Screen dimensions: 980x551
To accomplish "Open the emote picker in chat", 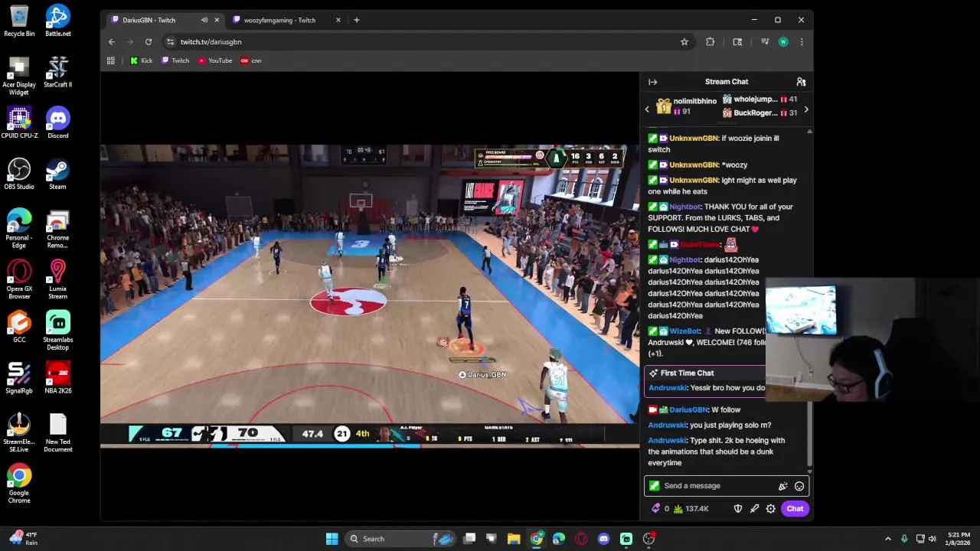I will click(x=799, y=486).
